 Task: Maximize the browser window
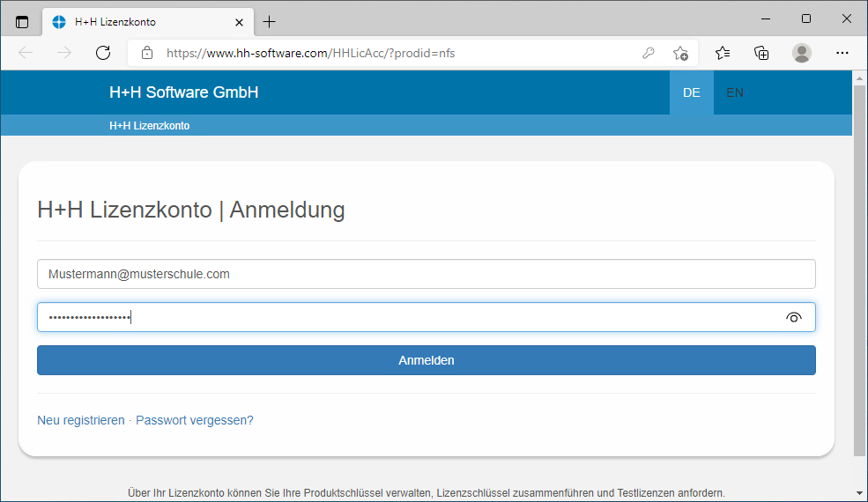[806, 18]
